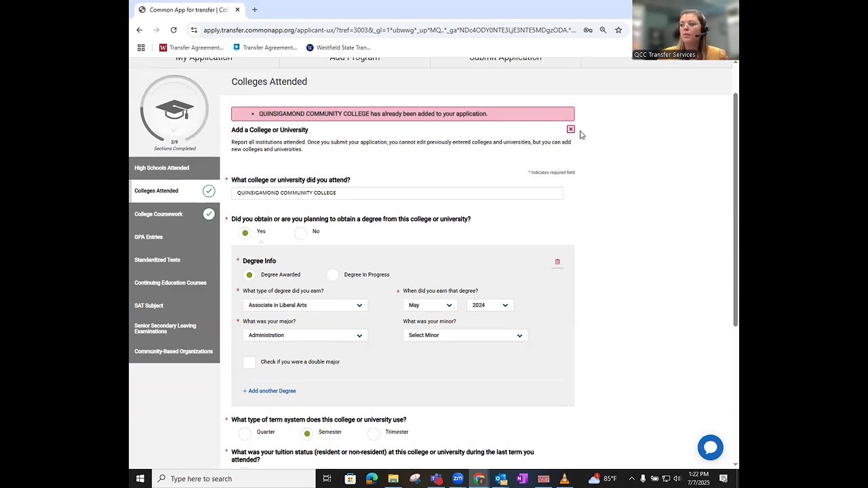Click the Windows taskbar search box
This screenshot has height=488, width=868.
233,479
